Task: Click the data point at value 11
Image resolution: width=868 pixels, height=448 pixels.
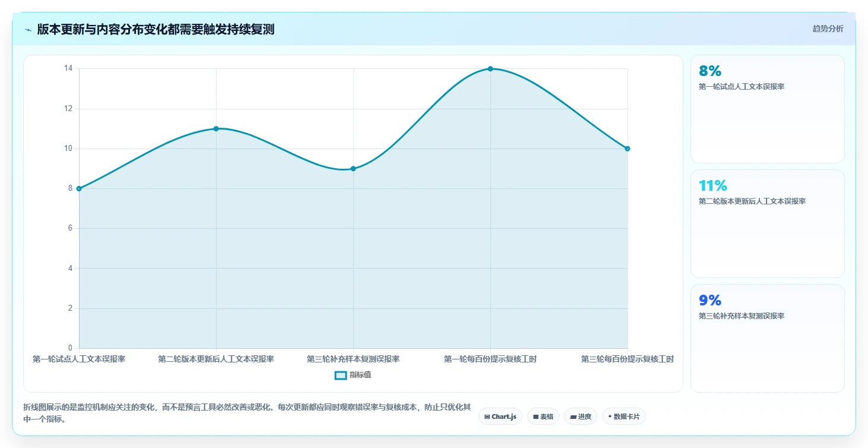Action: pos(216,128)
